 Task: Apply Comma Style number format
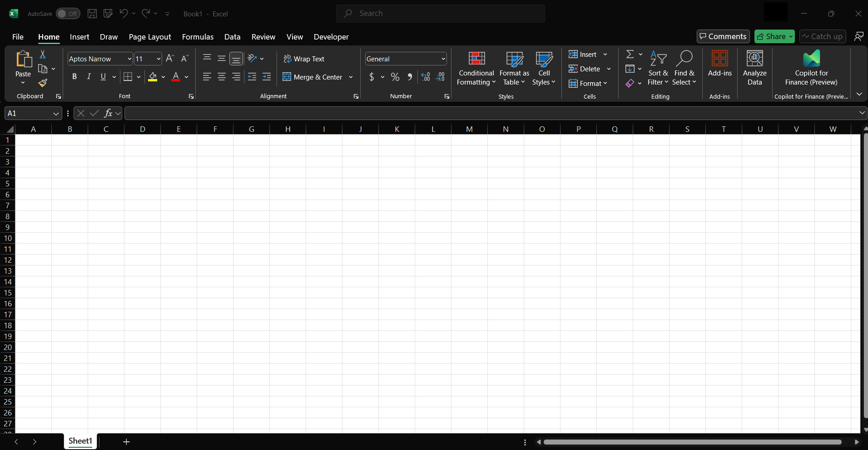click(410, 77)
